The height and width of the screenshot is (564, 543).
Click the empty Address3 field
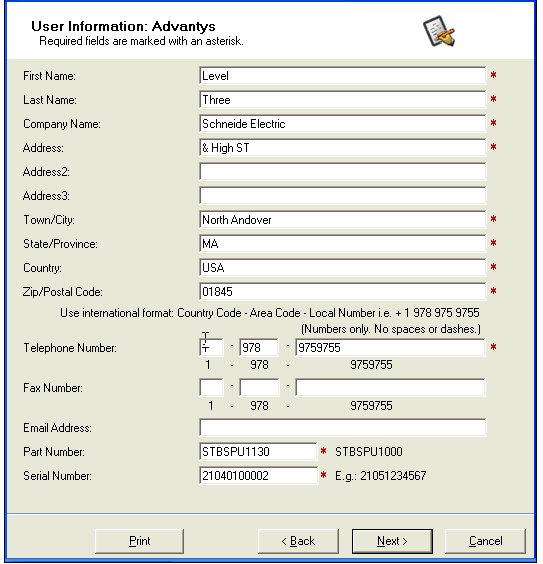tap(342, 196)
